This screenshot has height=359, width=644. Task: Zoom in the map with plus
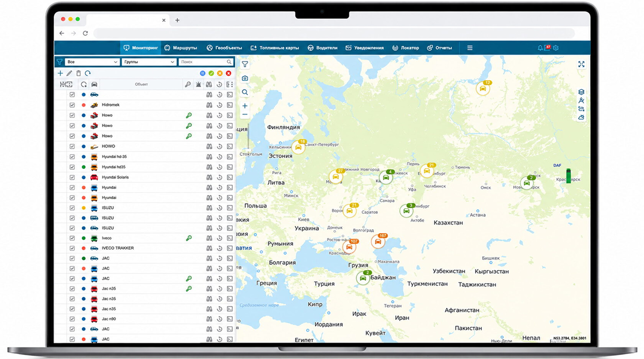(x=245, y=106)
